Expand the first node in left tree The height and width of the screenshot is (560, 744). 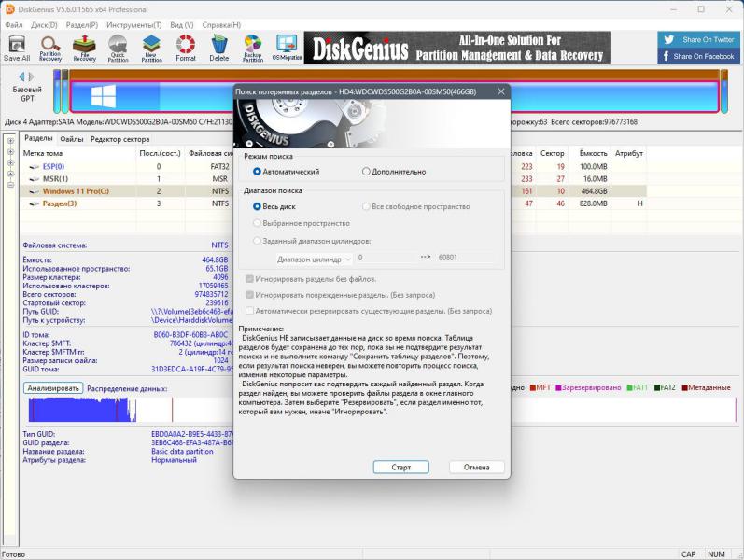click(x=10, y=141)
